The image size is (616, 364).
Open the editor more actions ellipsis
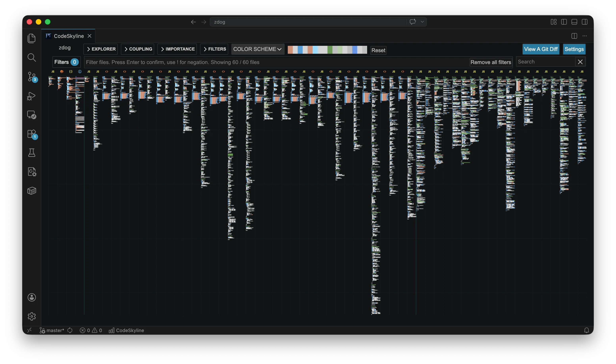(x=585, y=36)
